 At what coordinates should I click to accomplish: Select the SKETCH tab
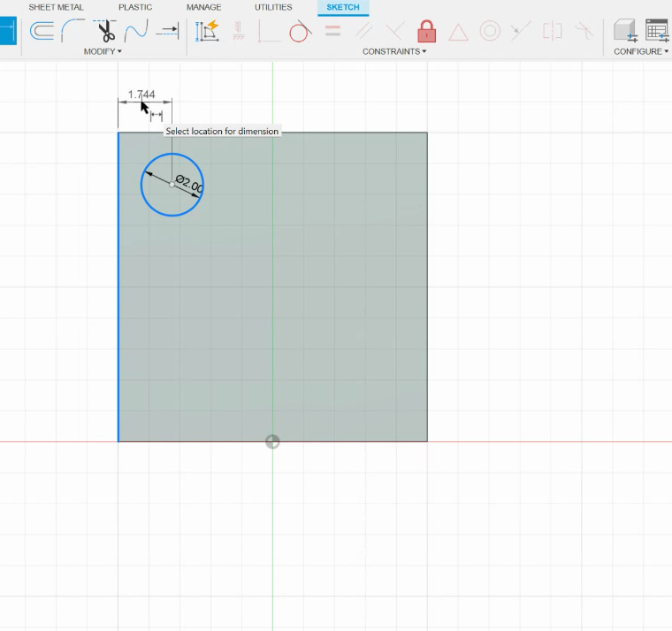[x=343, y=7]
